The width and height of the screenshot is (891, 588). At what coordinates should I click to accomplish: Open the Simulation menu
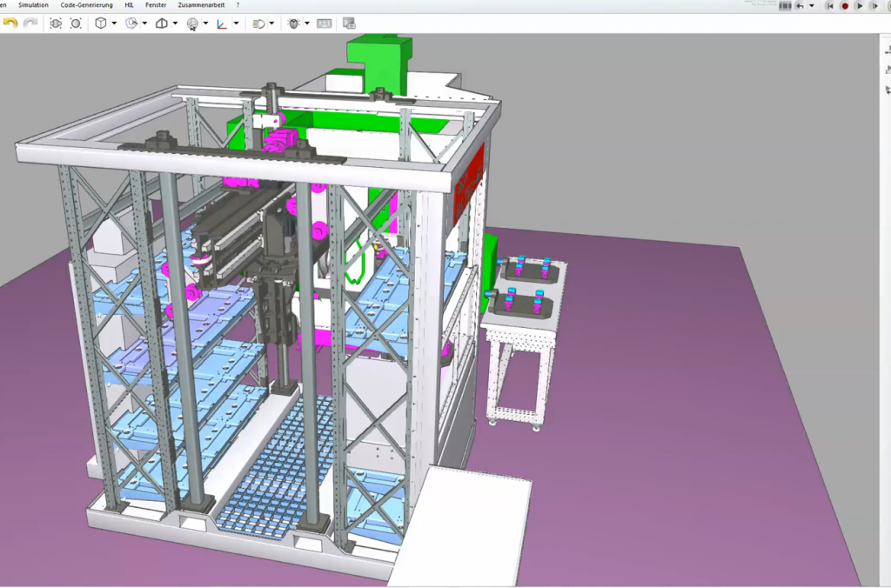pos(34,5)
